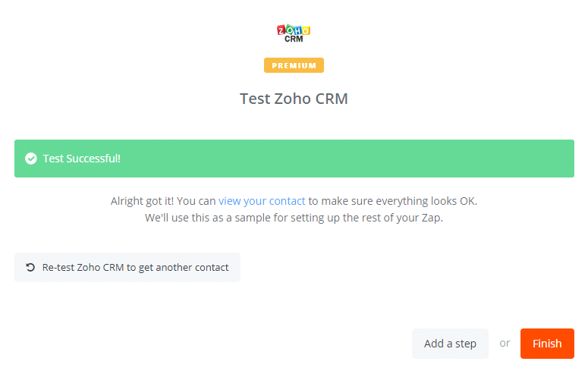Click the yellow PREMIUM badge
This screenshot has width=588, height=377.
[x=294, y=65]
